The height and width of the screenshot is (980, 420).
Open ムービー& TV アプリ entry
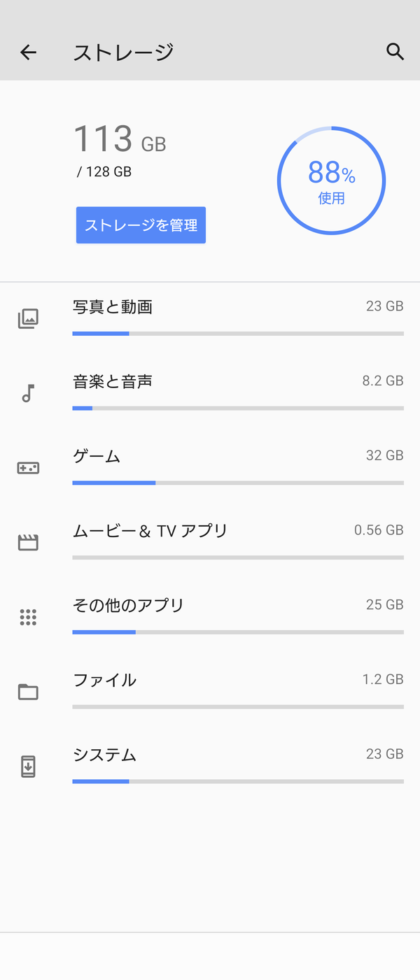[x=210, y=543]
